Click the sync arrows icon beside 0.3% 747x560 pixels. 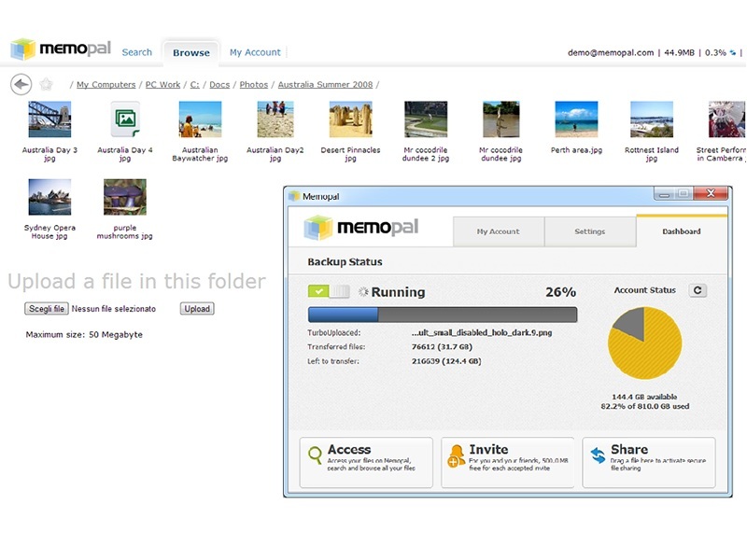(x=732, y=52)
